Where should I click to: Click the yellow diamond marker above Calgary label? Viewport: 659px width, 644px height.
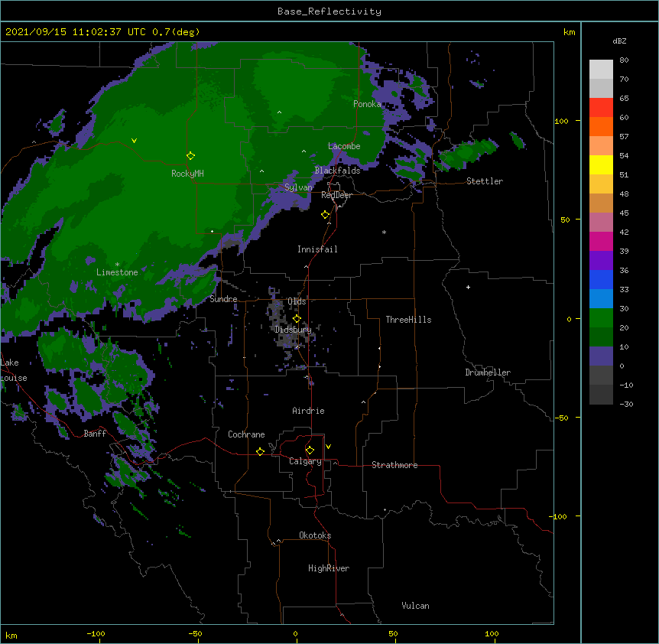[x=310, y=450]
